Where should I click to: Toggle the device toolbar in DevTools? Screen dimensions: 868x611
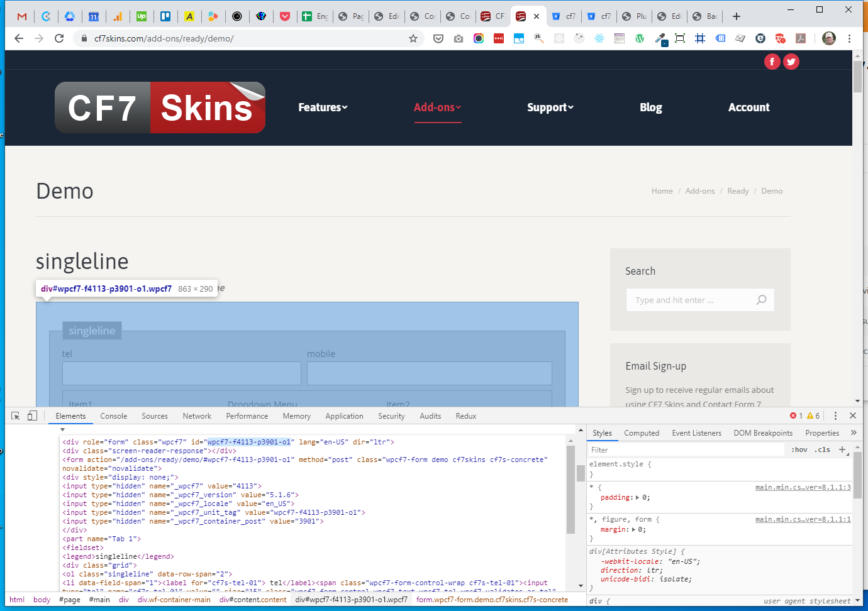click(32, 416)
